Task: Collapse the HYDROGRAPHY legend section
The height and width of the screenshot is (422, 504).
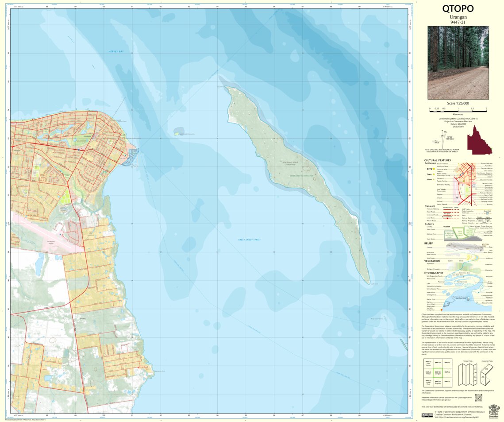Action: tap(434, 273)
